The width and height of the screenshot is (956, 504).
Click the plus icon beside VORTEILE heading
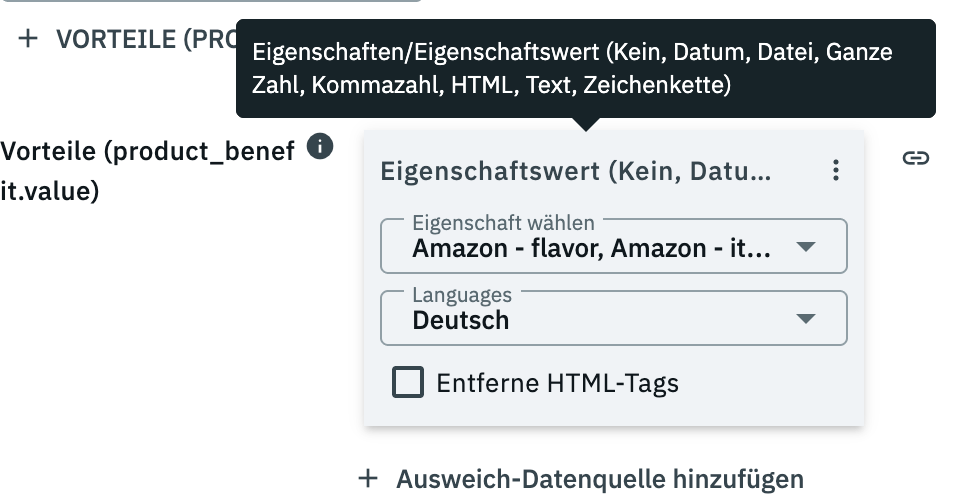29,39
